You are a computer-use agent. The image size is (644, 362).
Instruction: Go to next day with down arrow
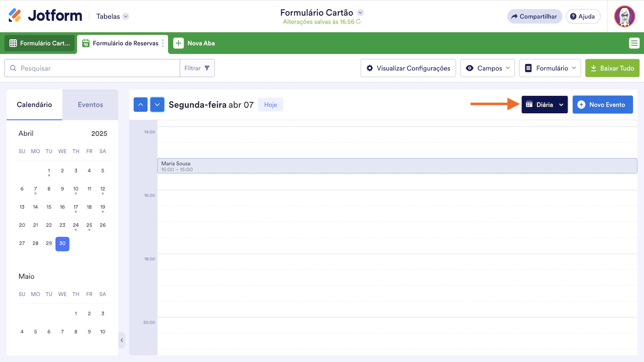pos(157,105)
